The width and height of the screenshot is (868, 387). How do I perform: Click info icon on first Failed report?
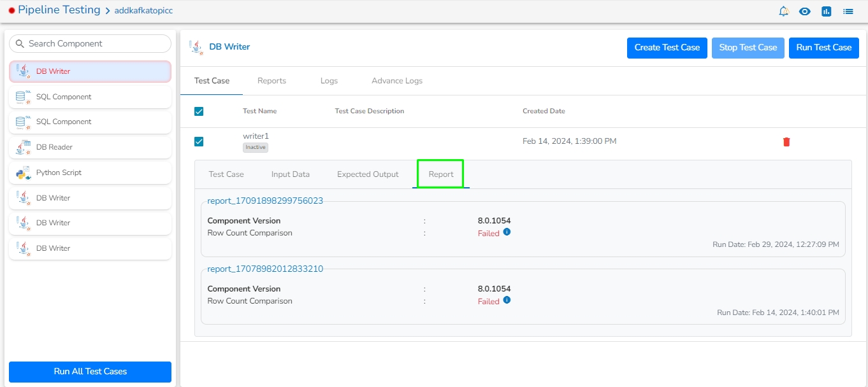[507, 232]
